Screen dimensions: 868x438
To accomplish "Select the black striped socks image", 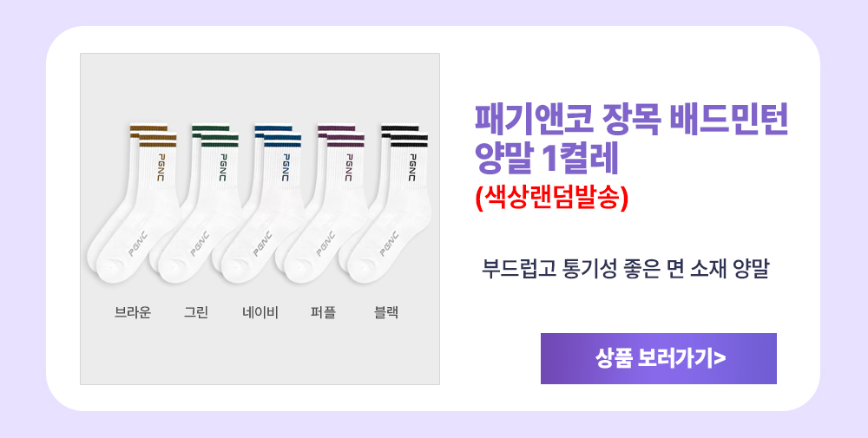I will [385, 204].
